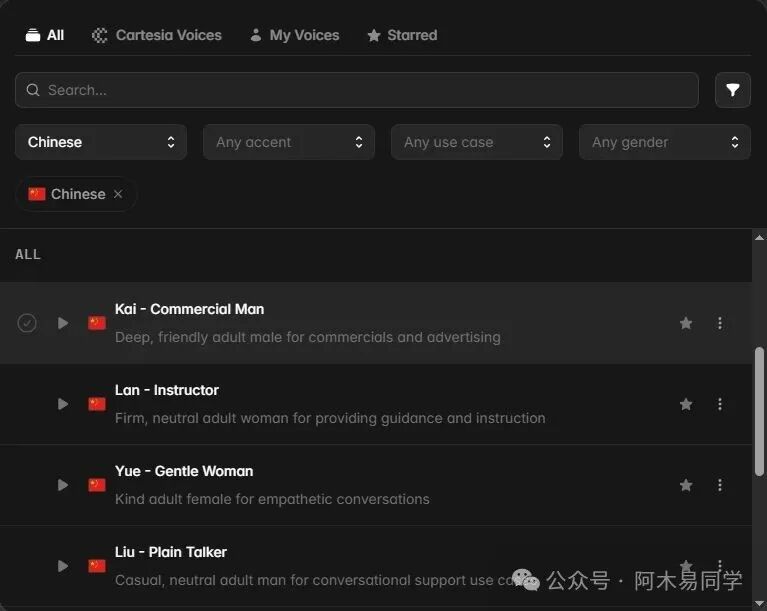Remove the Chinese filter chip
The height and width of the screenshot is (611, 767).
118,194
